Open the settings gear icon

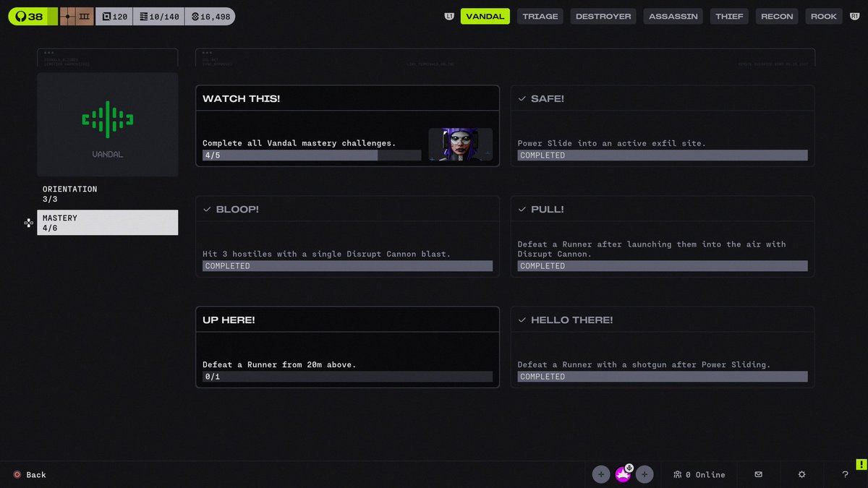(x=801, y=474)
